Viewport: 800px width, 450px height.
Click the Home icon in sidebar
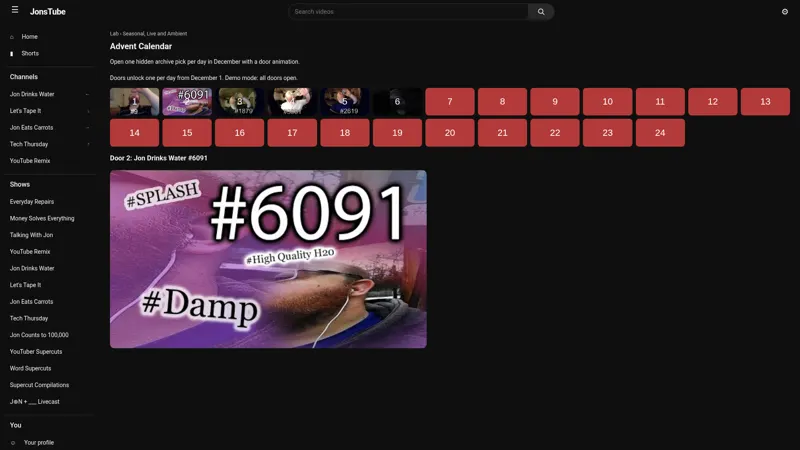12,37
